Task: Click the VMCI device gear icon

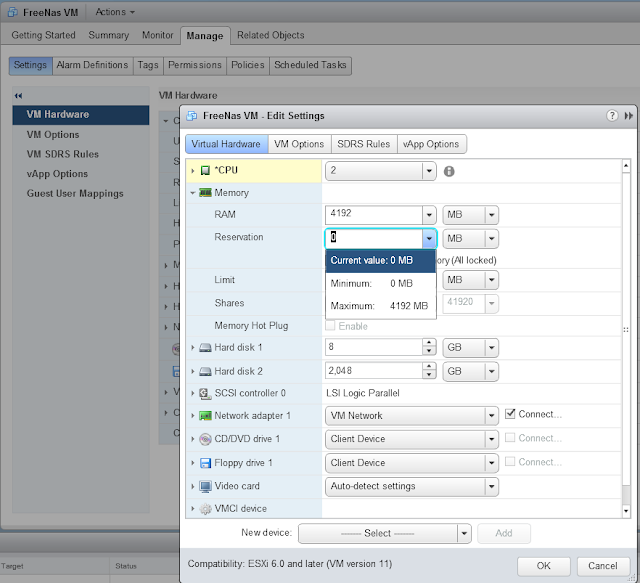Action: (205, 509)
